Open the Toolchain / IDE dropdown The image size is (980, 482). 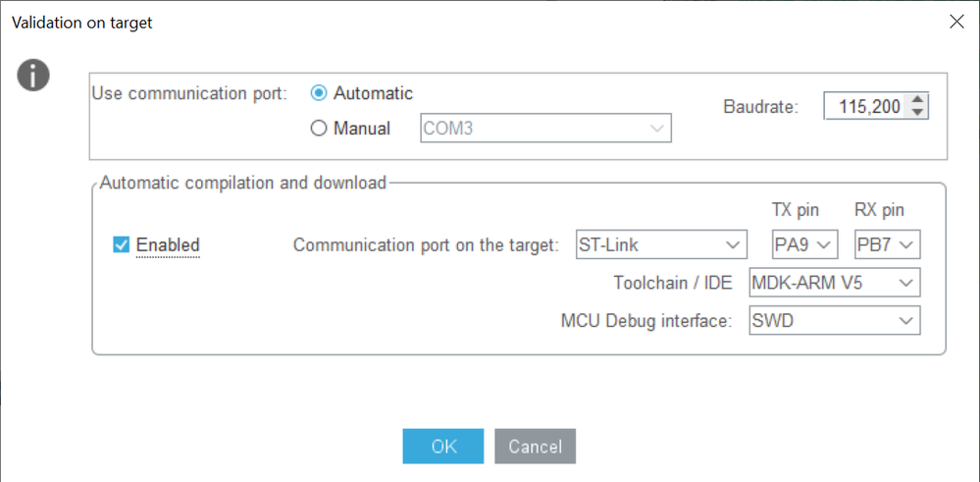point(834,283)
